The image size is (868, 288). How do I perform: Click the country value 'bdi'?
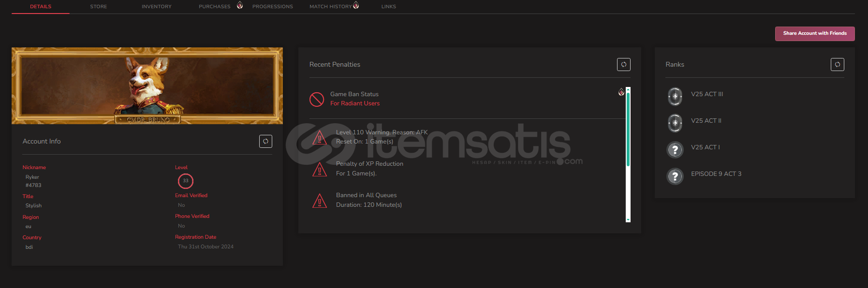[29, 247]
